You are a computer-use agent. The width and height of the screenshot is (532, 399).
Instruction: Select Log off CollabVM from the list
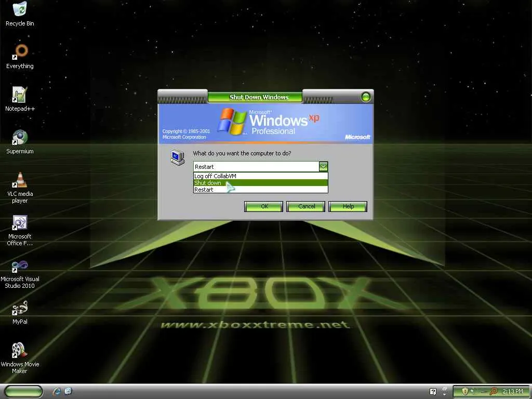[x=261, y=176]
